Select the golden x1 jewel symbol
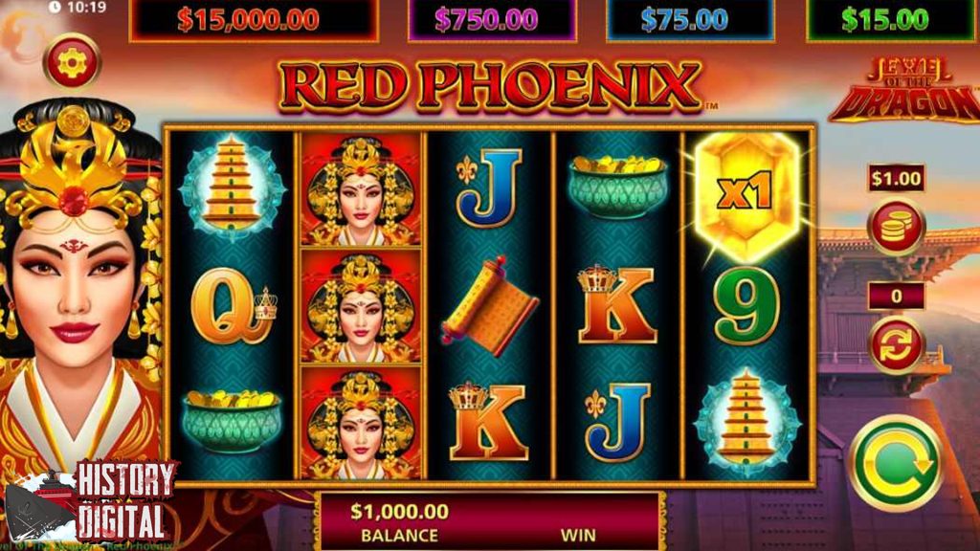 (x=746, y=193)
